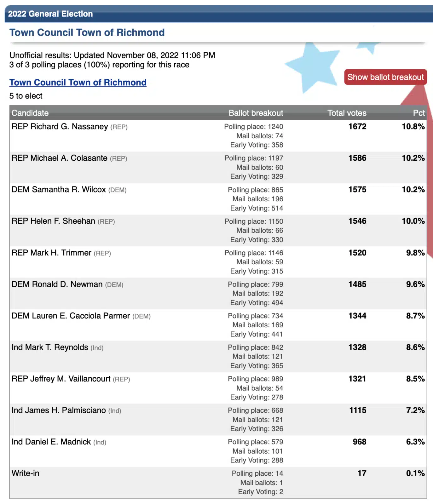Open the Town Council Town of Richmond link

point(78,83)
